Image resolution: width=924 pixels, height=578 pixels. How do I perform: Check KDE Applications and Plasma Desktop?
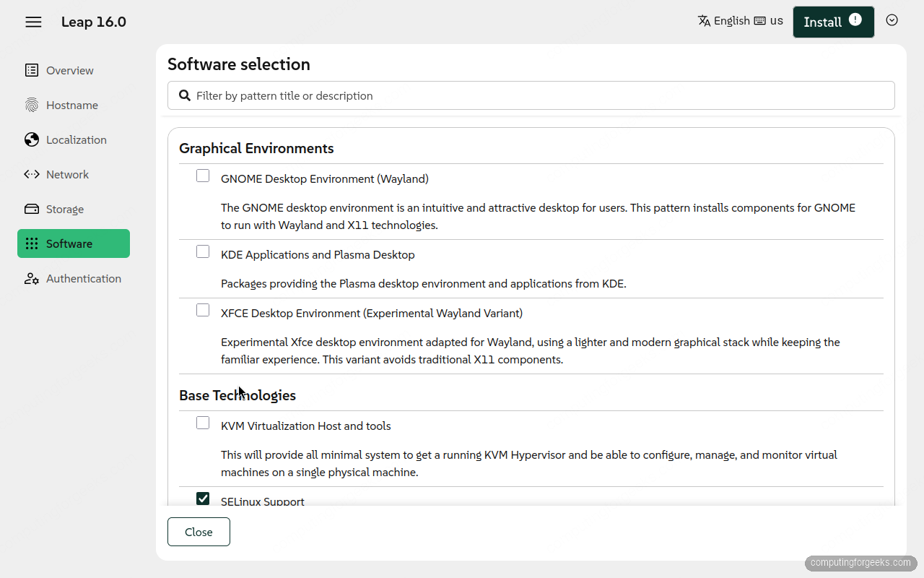point(203,251)
